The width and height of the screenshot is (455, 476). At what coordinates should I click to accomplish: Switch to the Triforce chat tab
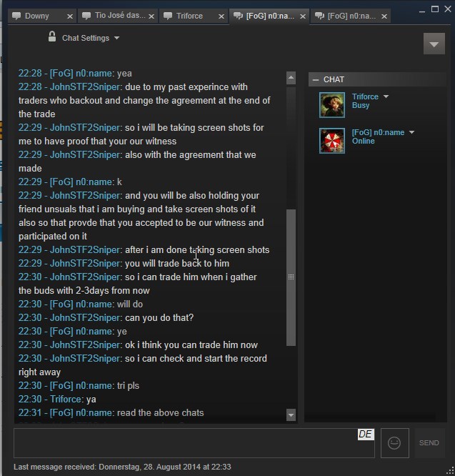click(x=189, y=16)
